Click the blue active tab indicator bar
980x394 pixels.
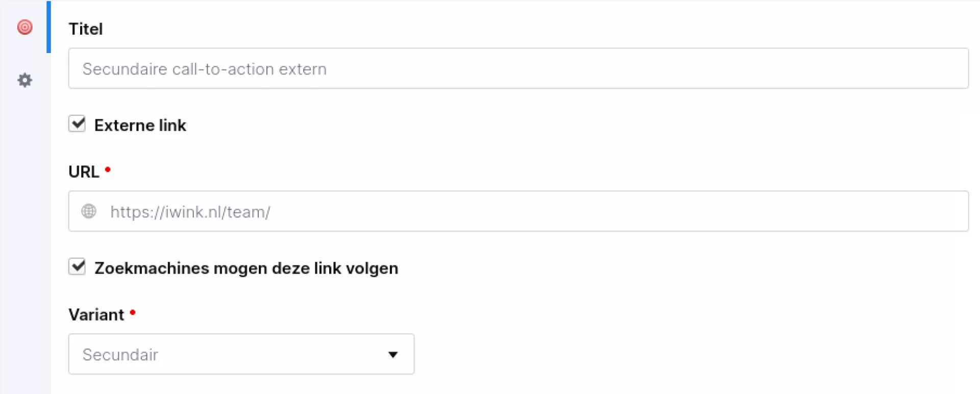(48, 27)
